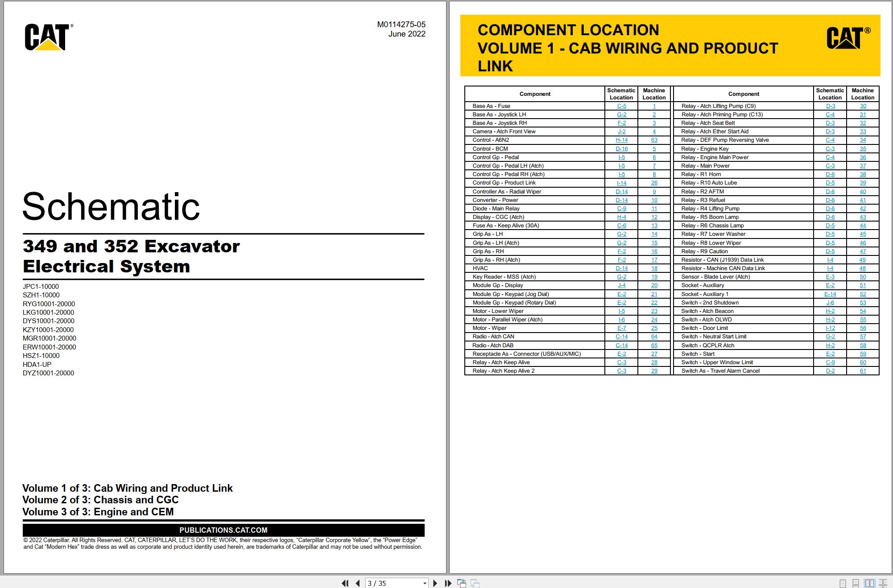
Task: Open machine location 65 for Radio - Atch DAB
Action: coord(654,345)
